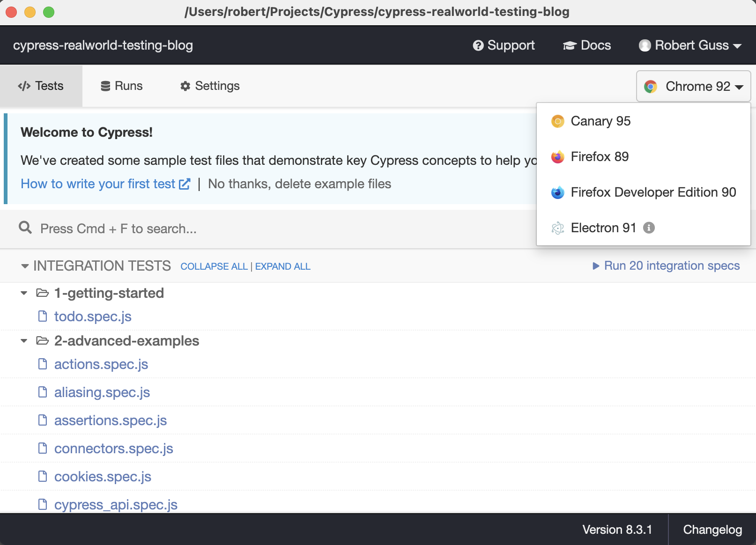Click the file icon beside cypress_api.spec.js
The image size is (756, 545).
coord(43,505)
